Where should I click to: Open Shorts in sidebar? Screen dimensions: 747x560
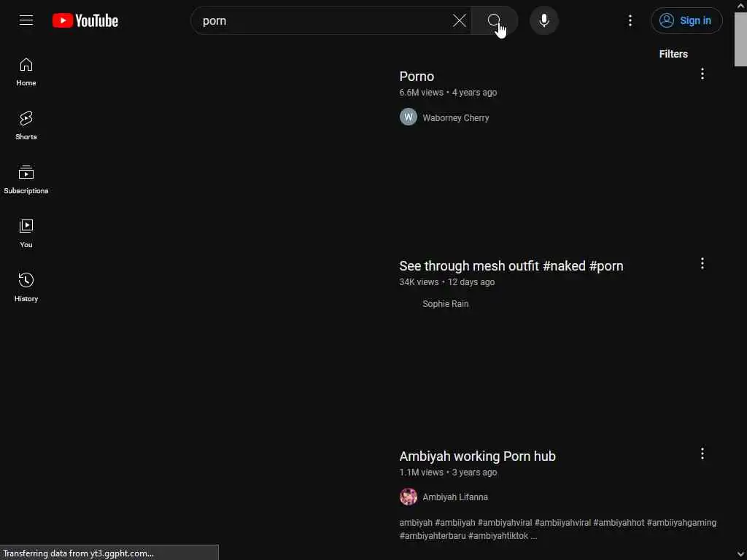pos(26,125)
